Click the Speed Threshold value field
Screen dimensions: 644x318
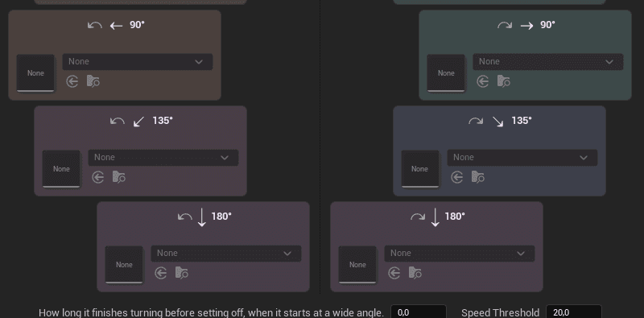(574, 312)
